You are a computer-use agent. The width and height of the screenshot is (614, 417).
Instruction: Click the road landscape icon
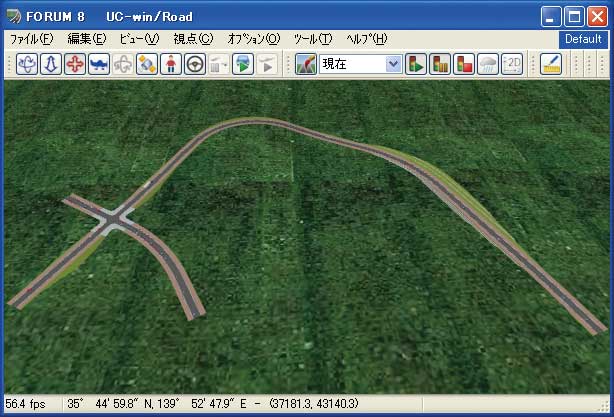click(306, 64)
